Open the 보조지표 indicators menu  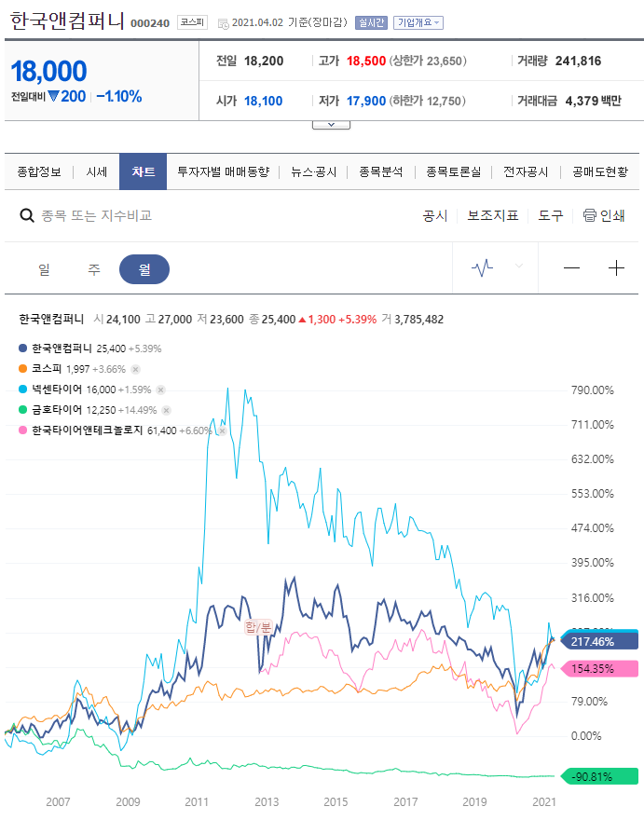coord(492,215)
